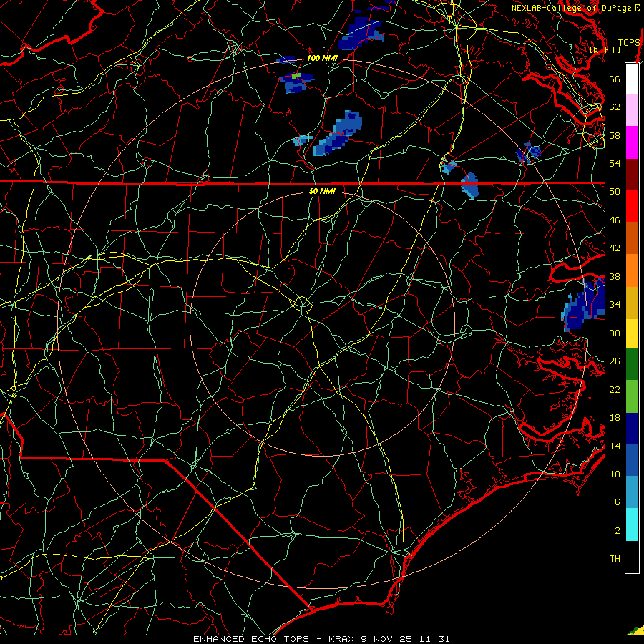Click the legend value "58"
Image resolution: width=644 pixels, height=644 pixels.
pyautogui.click(x=615, y=135)
